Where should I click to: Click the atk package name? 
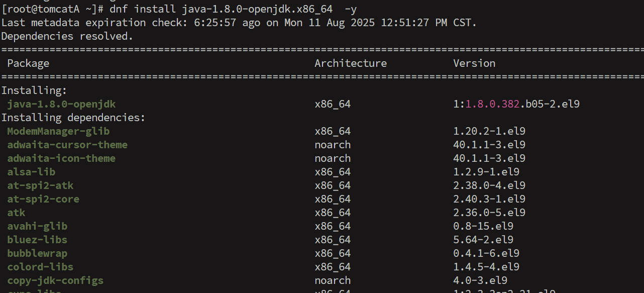pos(16,213)
